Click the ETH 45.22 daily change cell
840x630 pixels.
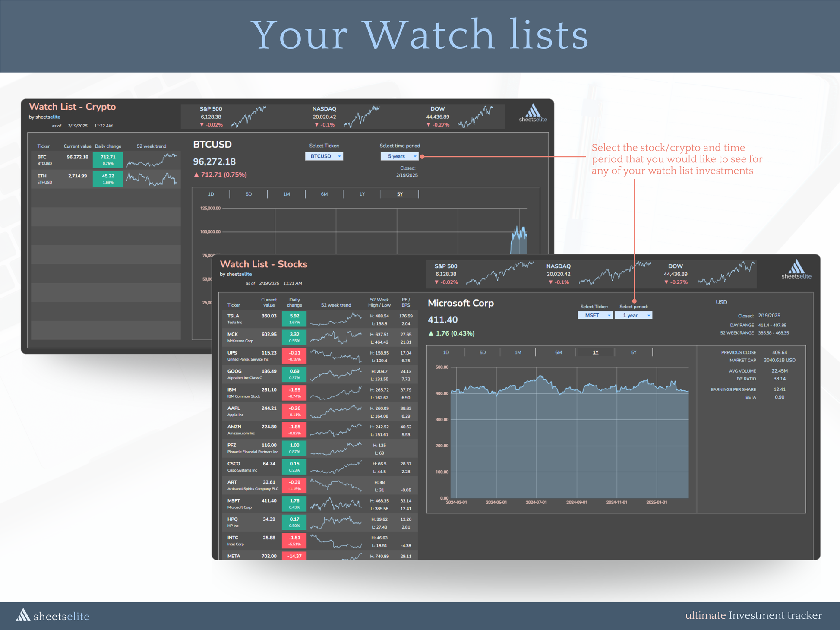(108, 179)
